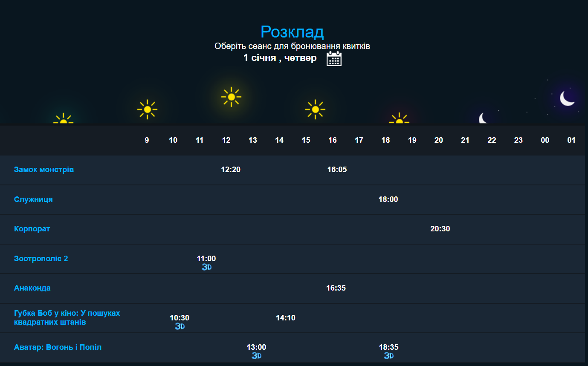Click the crescent moon icon at far right
Image resolution: width=588 pixels, height=366 pixels.
click(567, 98)
